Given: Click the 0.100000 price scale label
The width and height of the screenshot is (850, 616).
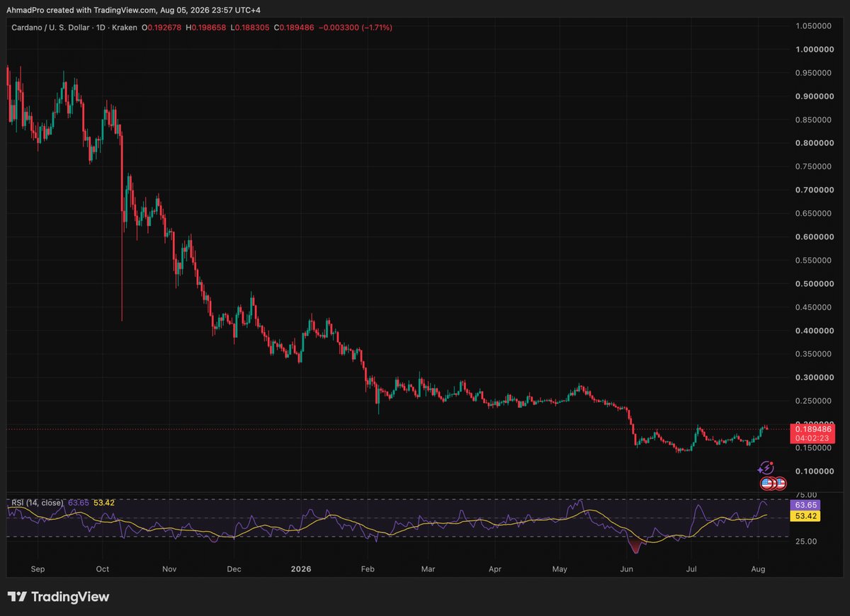Looking at the screenshot, I should pyautogui.click(x=814, y=471).
